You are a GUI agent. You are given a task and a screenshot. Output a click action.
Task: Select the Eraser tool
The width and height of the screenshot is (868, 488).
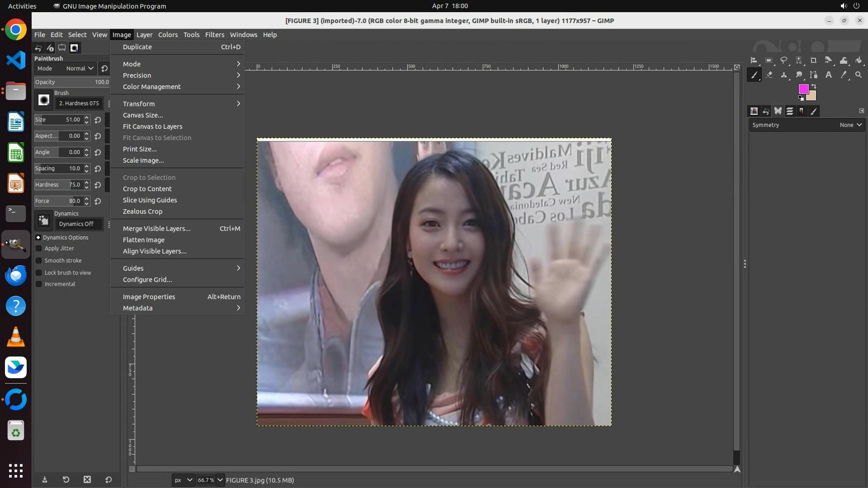[769, 75]
